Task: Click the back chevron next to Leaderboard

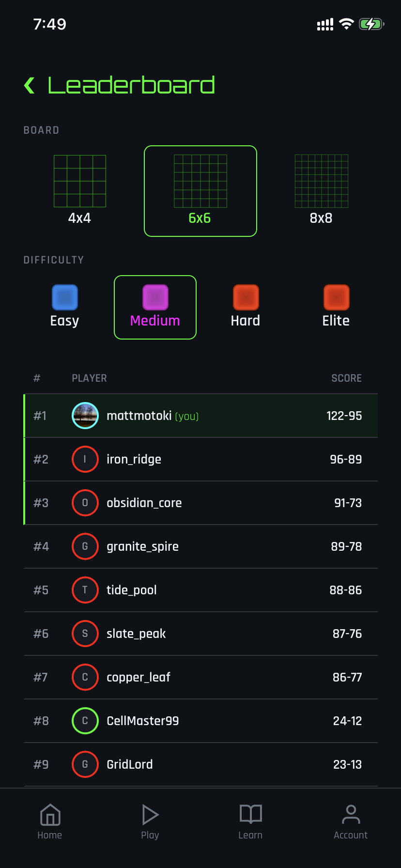Action: (x=29, y=84)
